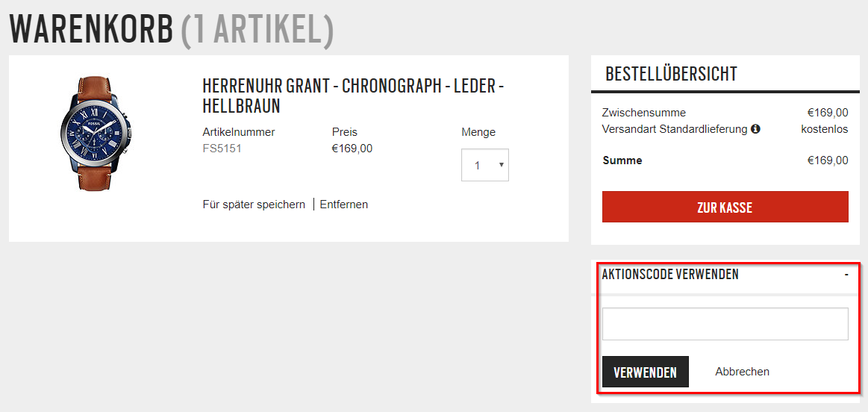Viewport: 868px width, 412px height.
Task: Click the Abbrechen link
Action: (x=743, y=372)
